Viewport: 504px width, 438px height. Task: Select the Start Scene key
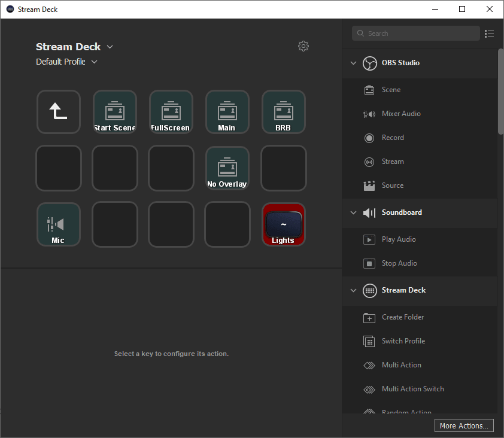coord(115,111)
